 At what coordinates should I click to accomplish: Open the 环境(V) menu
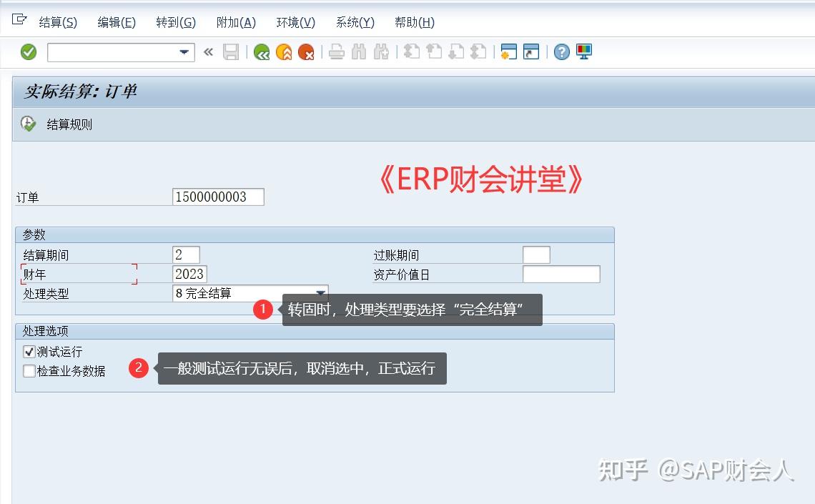pos(295,22)
